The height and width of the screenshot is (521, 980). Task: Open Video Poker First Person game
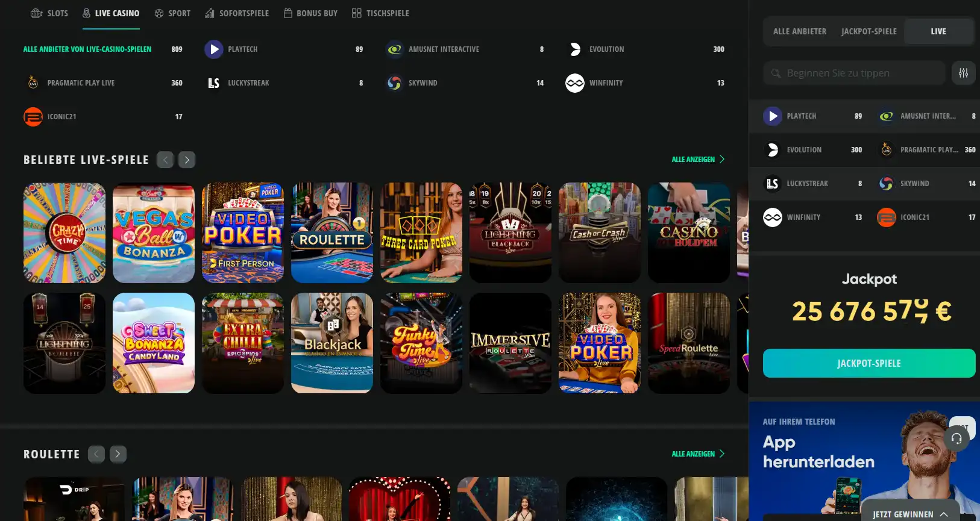(243, 233)
